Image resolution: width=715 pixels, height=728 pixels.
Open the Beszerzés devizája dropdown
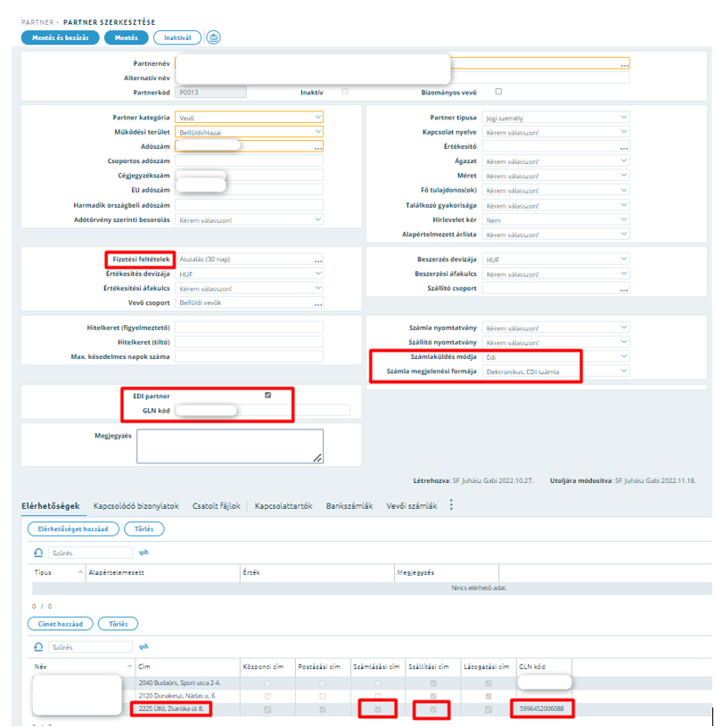pos(555,259)
